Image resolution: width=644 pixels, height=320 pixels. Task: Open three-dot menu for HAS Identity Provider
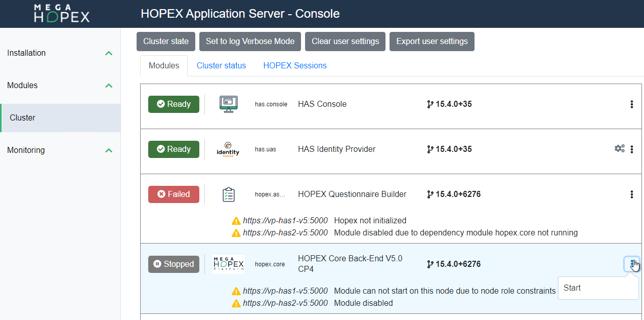pyautogui.click(x=632, y=149)
